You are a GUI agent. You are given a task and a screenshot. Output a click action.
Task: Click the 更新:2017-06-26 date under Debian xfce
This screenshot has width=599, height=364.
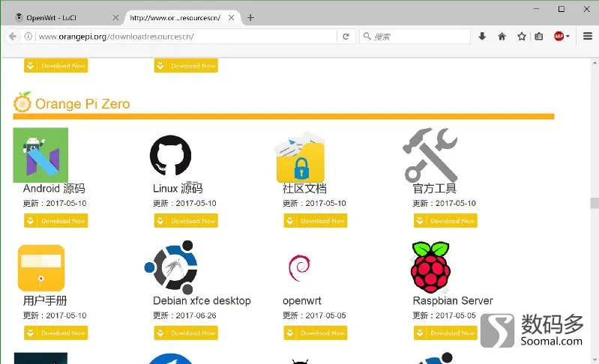click(x=184, y=315)
